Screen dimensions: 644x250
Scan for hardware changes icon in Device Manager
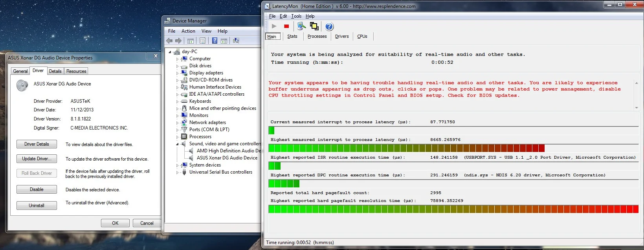click(x=236, y=41)
